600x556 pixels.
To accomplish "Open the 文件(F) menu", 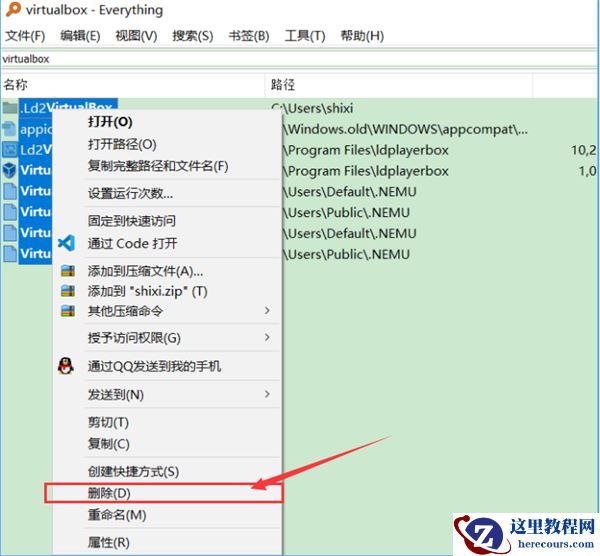I will pyautogui.click(x=25, y=36).
